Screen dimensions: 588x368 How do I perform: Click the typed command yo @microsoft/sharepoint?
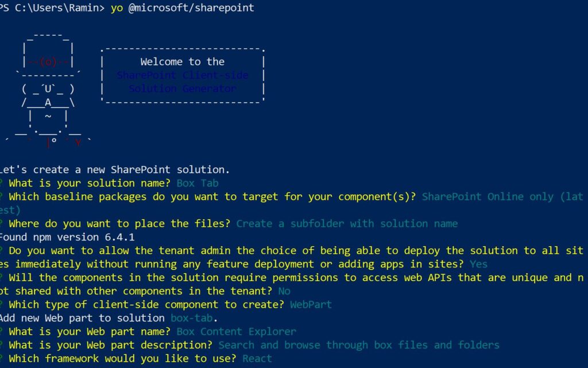183,8
